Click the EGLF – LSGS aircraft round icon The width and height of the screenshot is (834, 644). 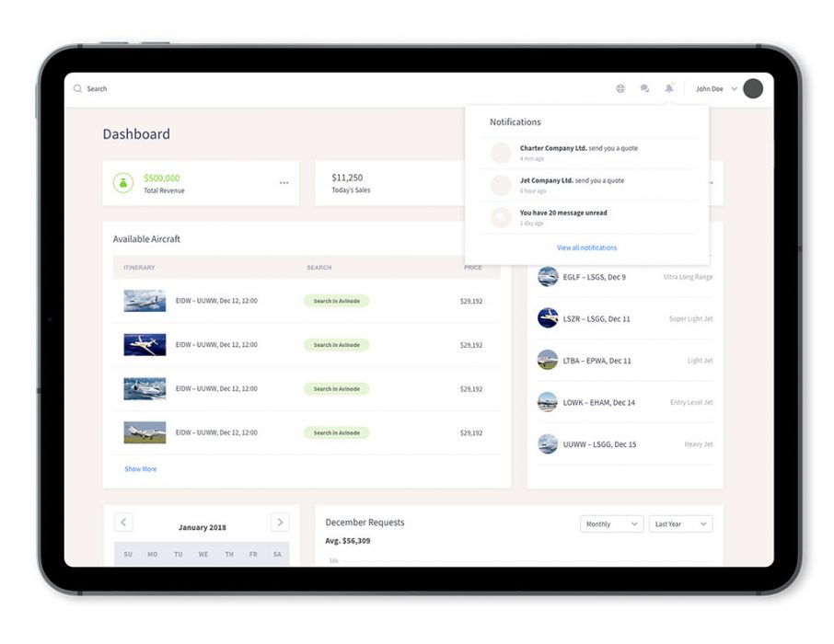click(x=548, y=277)
